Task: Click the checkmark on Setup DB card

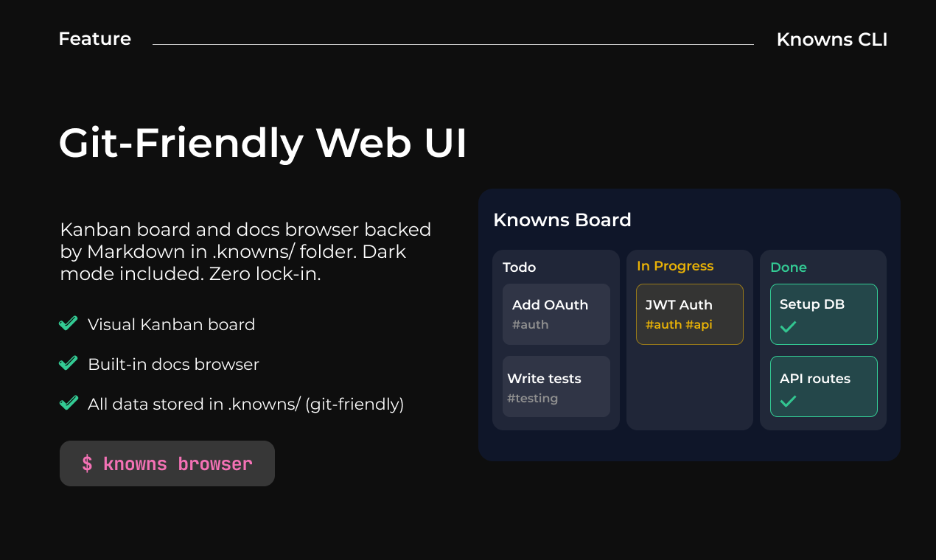Action: pyautogui.click(x=788, y=326)
